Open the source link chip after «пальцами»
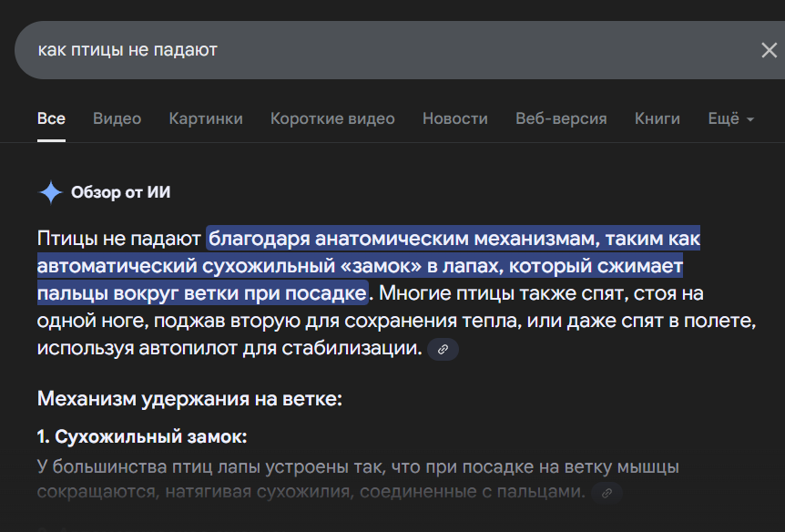 607,493
